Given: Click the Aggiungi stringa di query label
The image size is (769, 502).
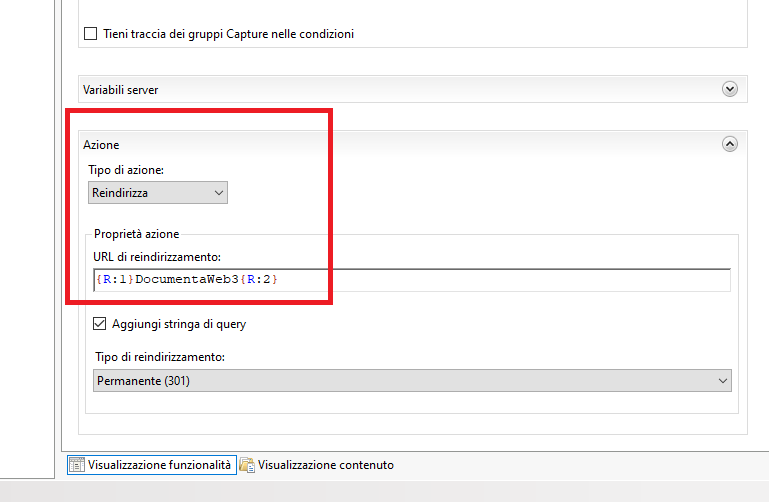Looking at the screenshot, I should [x=179, y=324].
